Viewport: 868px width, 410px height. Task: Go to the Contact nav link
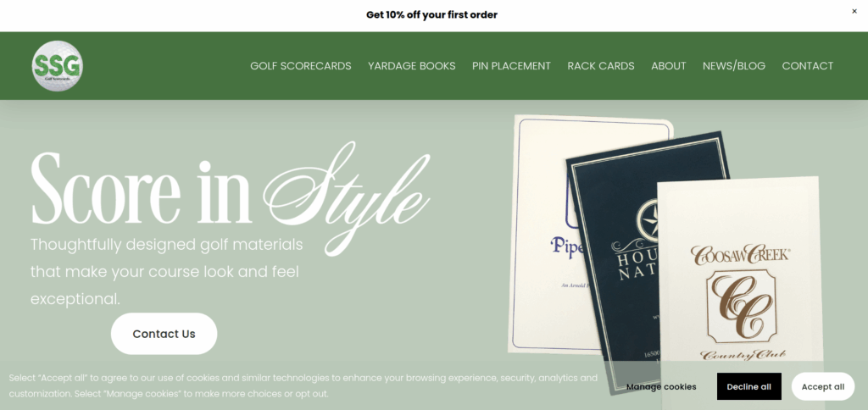pyautogui.click(x=808, y=66)
